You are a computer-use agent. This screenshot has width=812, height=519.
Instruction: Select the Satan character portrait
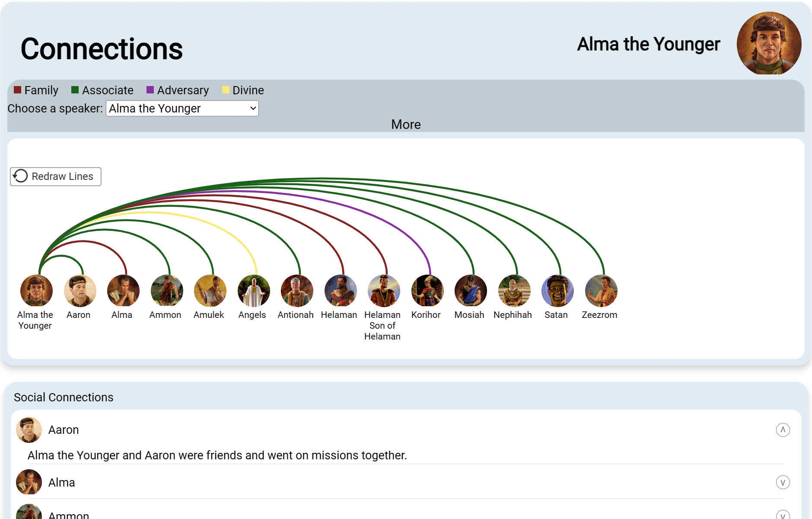point(557,291)
